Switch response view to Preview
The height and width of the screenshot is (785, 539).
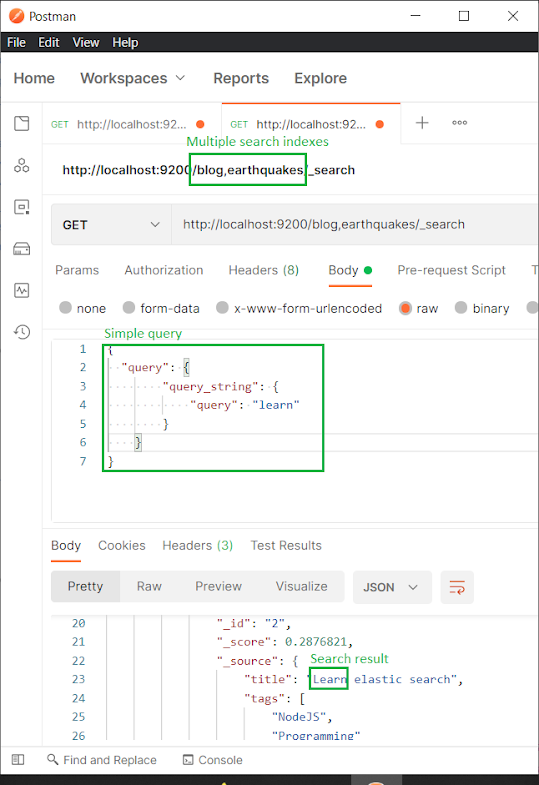click(219, 586)
